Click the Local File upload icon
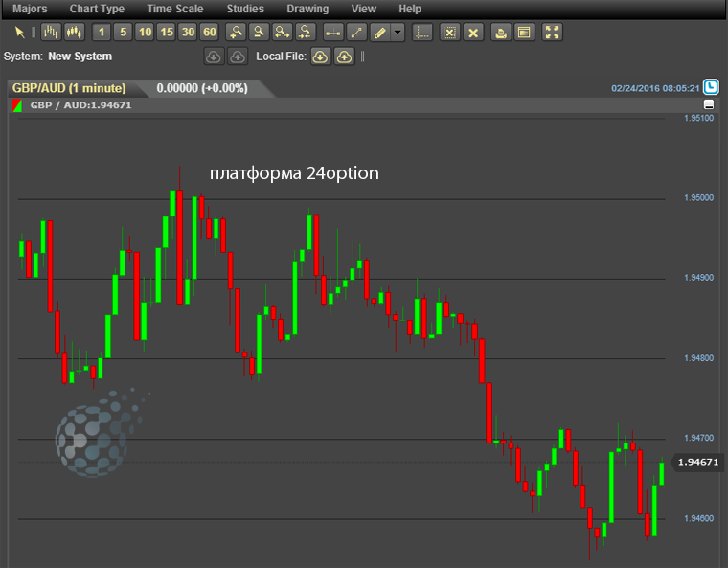 (344, 57)
